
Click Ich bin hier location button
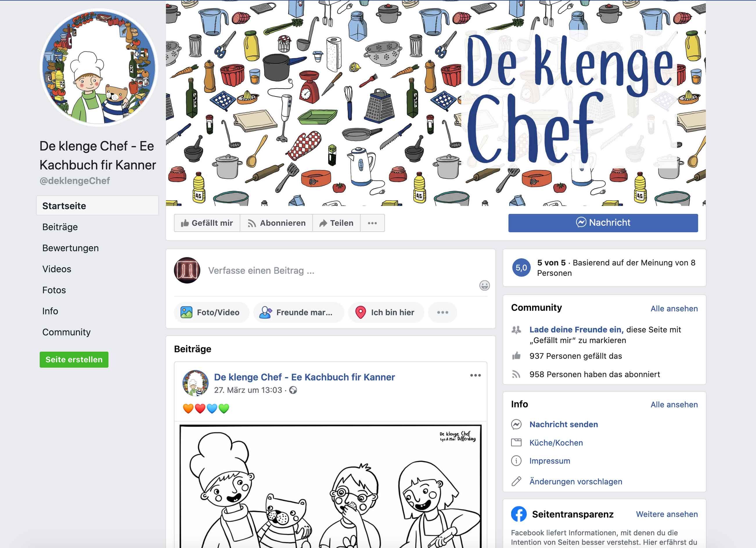[386, 312]
